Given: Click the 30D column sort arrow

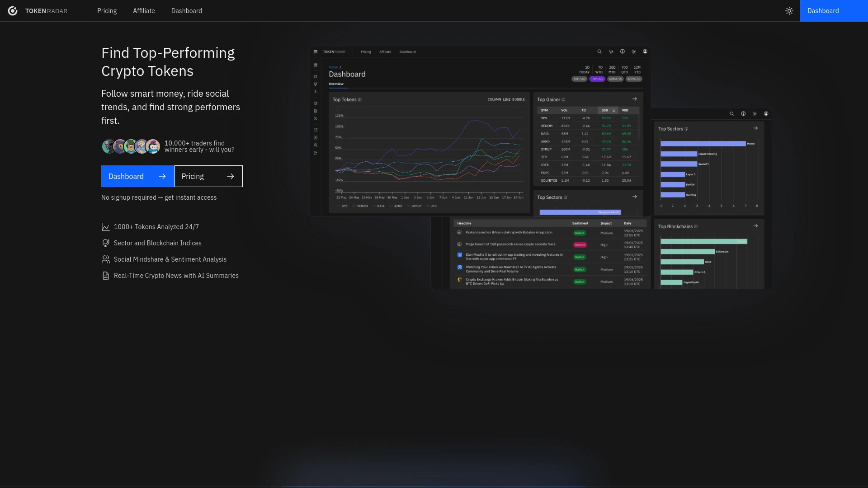Looking at the screenshot, I should (x=614, y=110).
